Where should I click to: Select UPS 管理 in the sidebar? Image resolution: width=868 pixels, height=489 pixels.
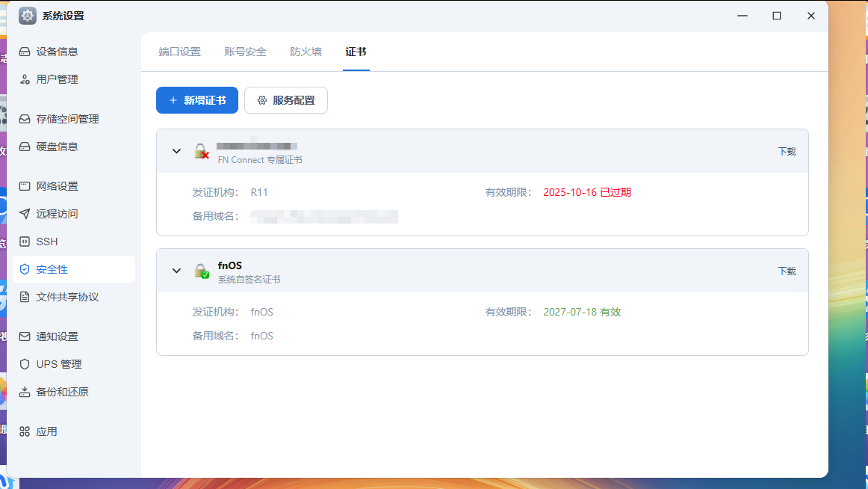57,363
